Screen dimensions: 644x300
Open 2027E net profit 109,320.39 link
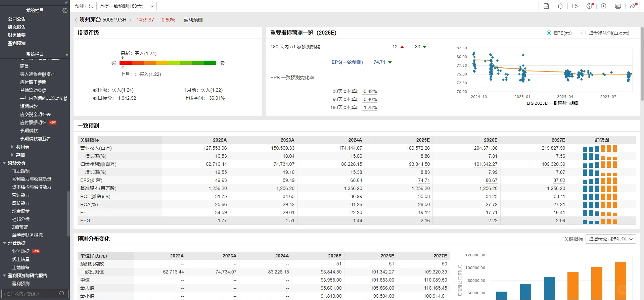click(x=553, y=164)
